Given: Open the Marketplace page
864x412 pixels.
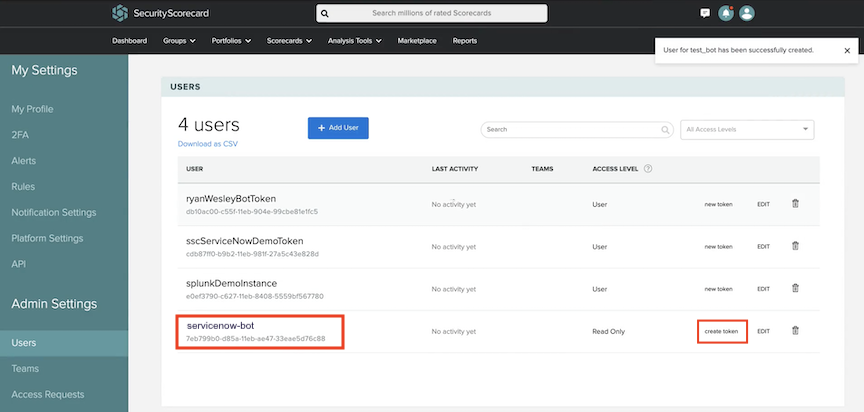Looking at the screenshot, I should point(417,41).
